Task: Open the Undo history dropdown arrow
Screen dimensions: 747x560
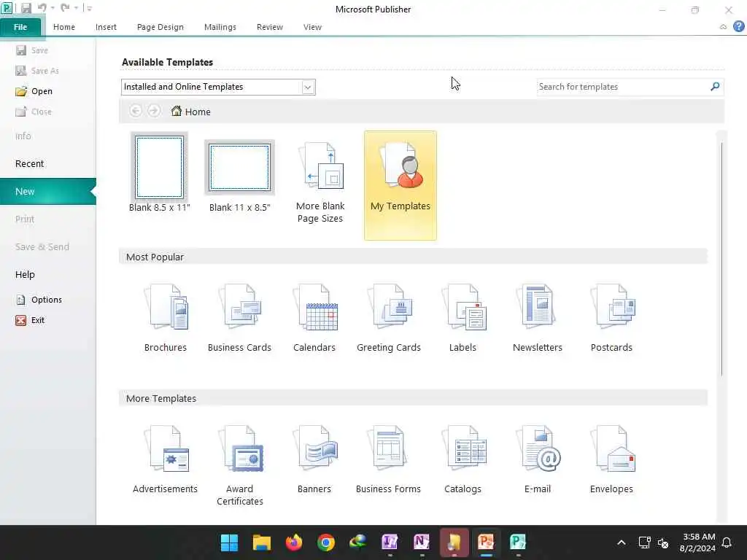Action: pyautogui.click(x=53, y=8)
